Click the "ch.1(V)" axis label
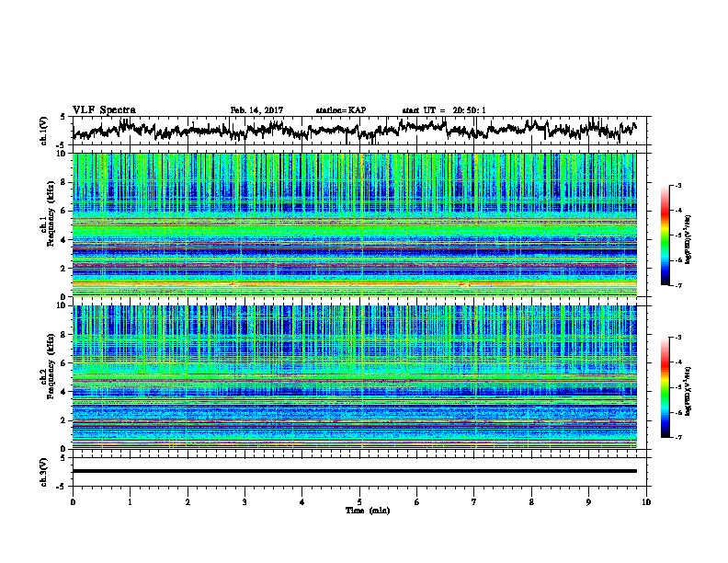Screen dimensions: 728x563 click(44, 131)
